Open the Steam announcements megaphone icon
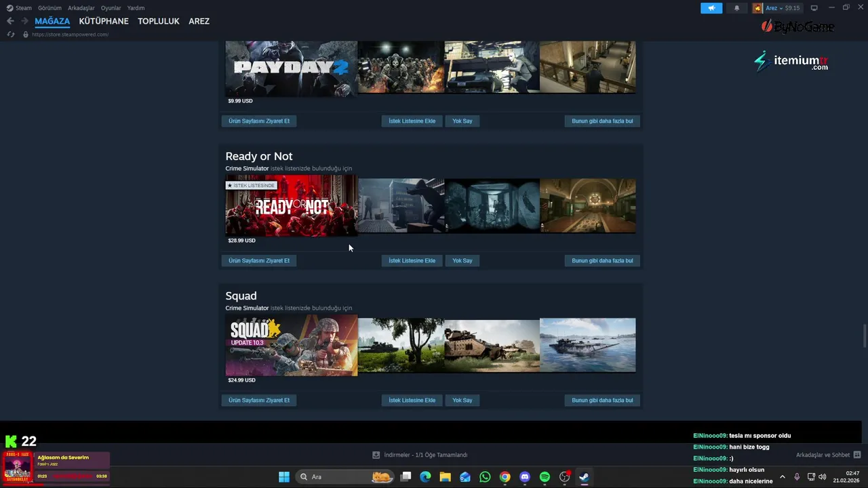Screen dimensions: 868x488 point(711,8)
